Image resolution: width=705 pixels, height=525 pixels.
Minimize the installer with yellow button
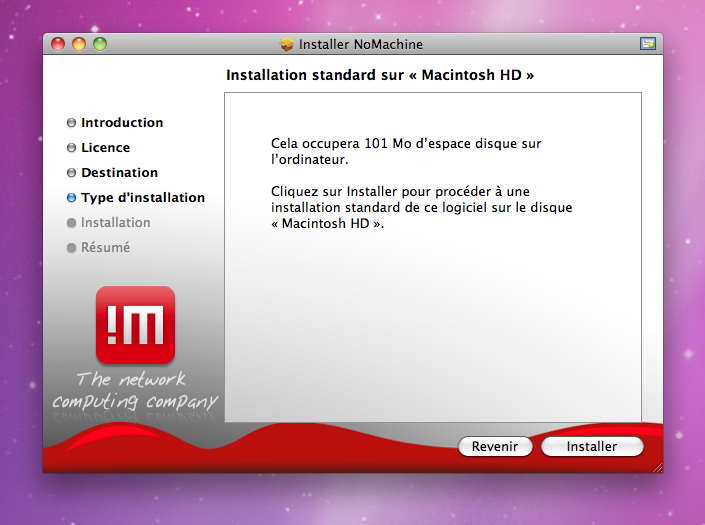click(79, 44)
